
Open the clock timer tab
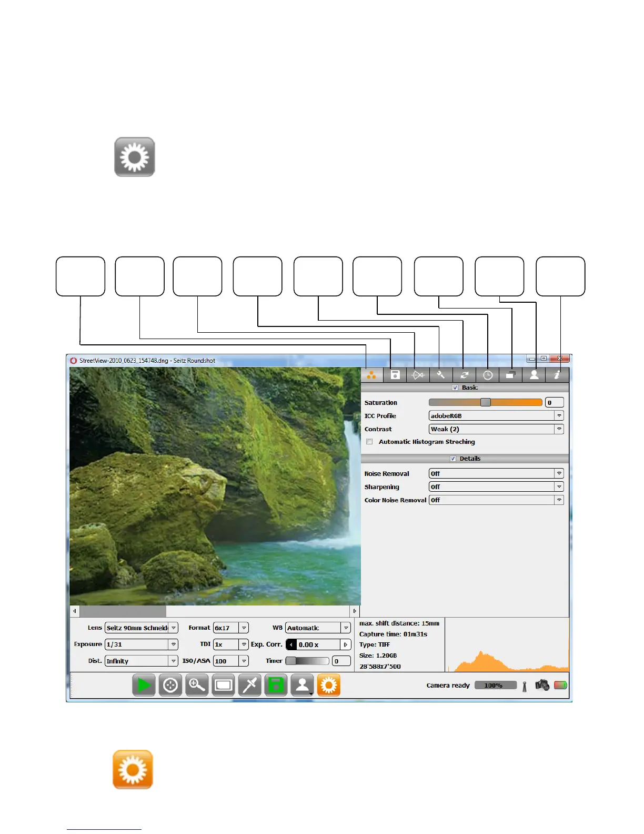click(488, 375)
